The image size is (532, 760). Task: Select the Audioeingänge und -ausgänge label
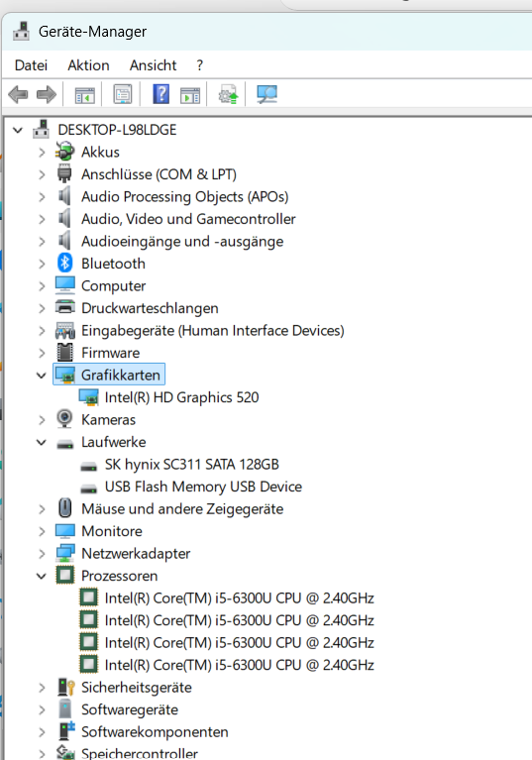pos(182,242)
